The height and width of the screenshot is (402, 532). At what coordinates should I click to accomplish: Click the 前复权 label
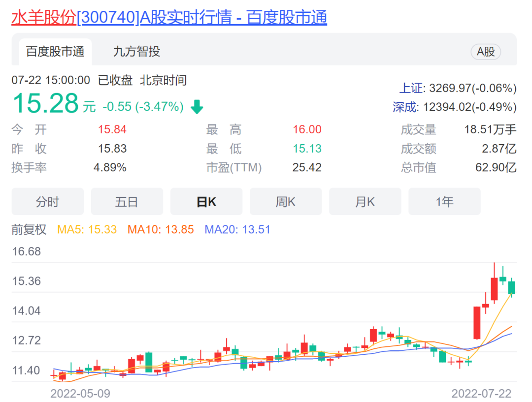(29, 229)
